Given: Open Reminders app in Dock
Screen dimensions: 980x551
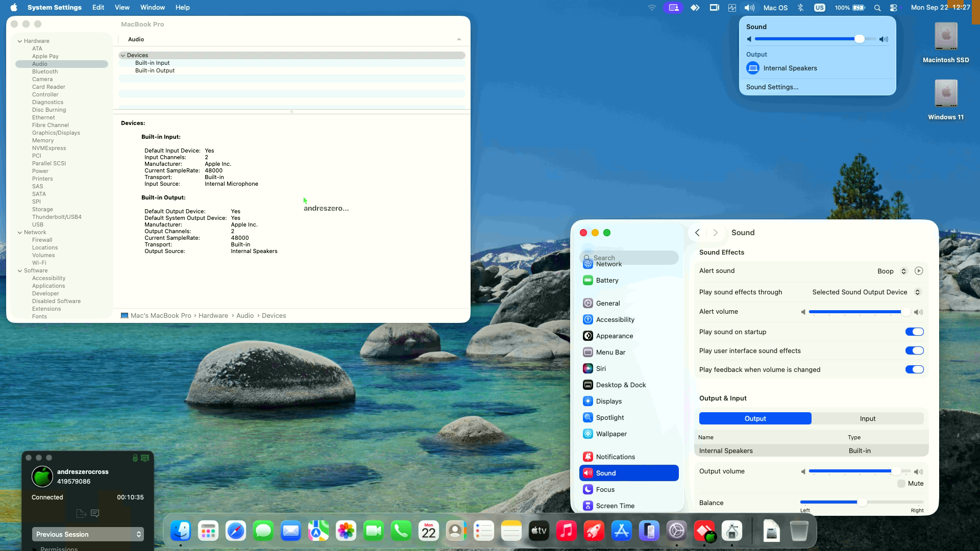Looking at the screenshot, I should pyautogui.click(x=484, y=531).
